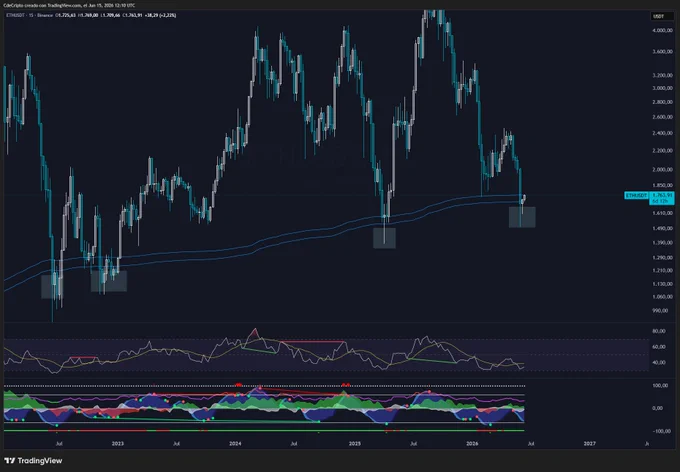Click the 1.850,00 price axis label
680x472 pixels.
pyautogui.click(x=662, y=185)
